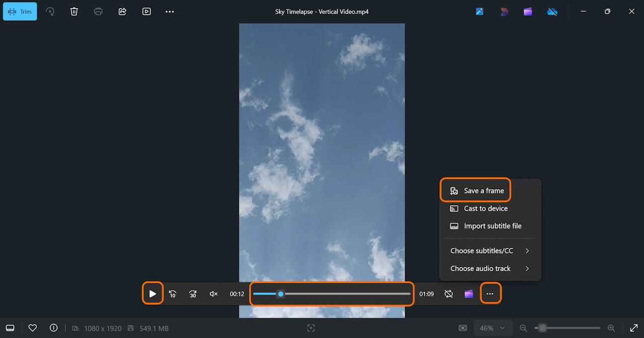
Task: Click the Print icon in top toolbar
Action: coord(98,12)
